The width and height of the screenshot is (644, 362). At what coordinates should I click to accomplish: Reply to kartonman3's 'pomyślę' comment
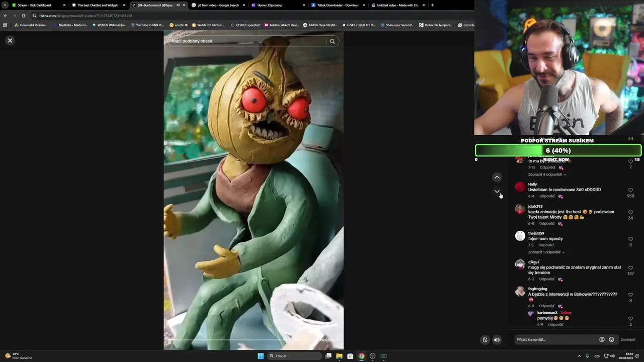(555, 324)
